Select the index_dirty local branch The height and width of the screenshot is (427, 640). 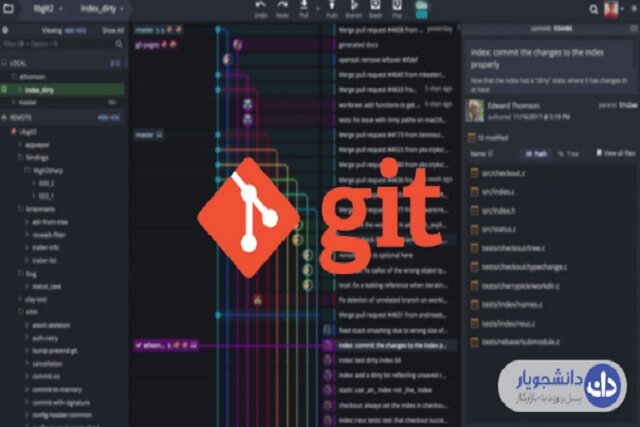[62, 90]
